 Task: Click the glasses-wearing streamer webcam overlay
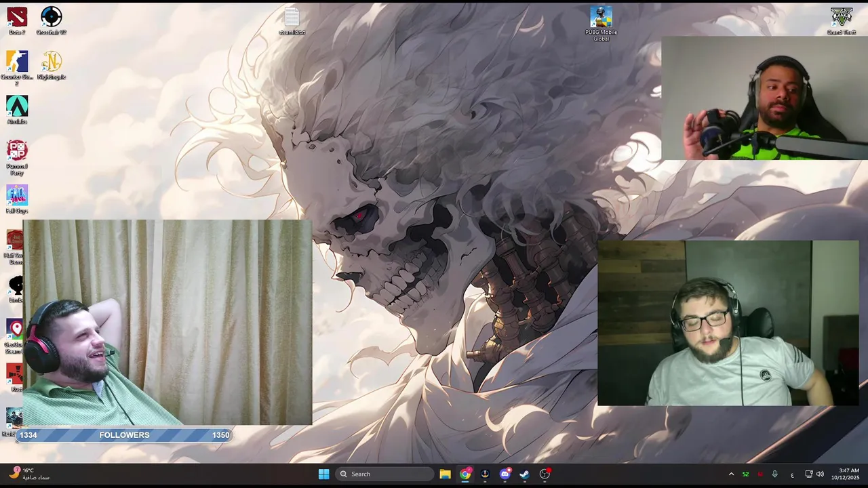pyautogui.click(x=728, y=323)
